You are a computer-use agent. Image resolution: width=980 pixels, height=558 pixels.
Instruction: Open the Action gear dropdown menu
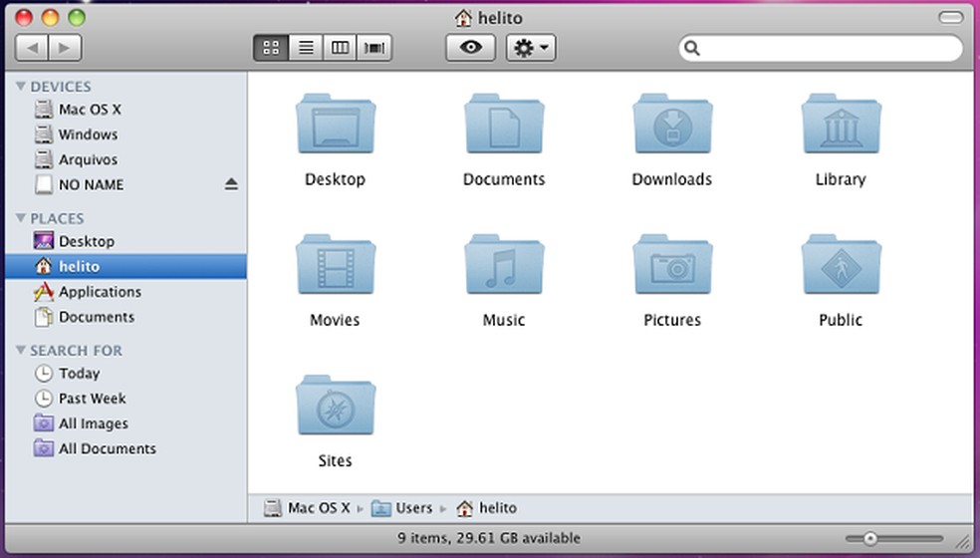point(531,48)
